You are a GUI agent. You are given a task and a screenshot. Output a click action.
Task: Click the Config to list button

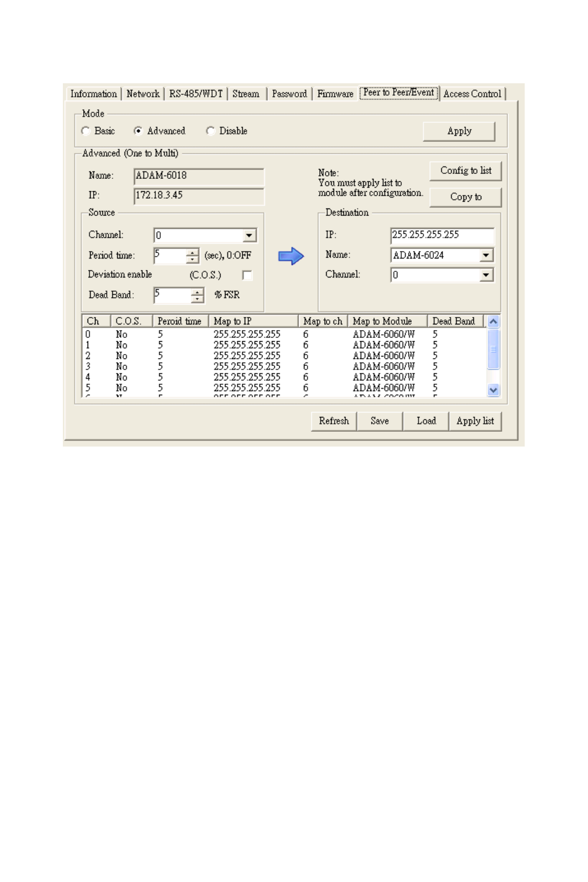(465, 171)
